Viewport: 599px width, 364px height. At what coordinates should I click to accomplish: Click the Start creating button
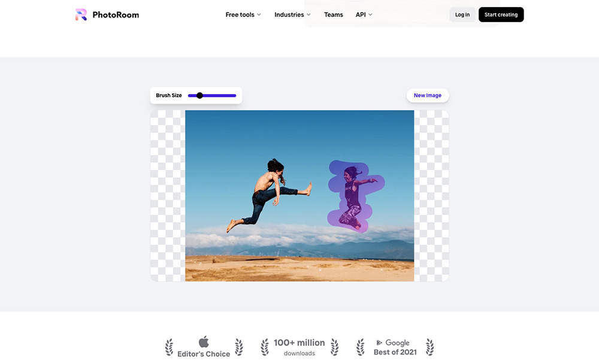click(x=501, y=14)
